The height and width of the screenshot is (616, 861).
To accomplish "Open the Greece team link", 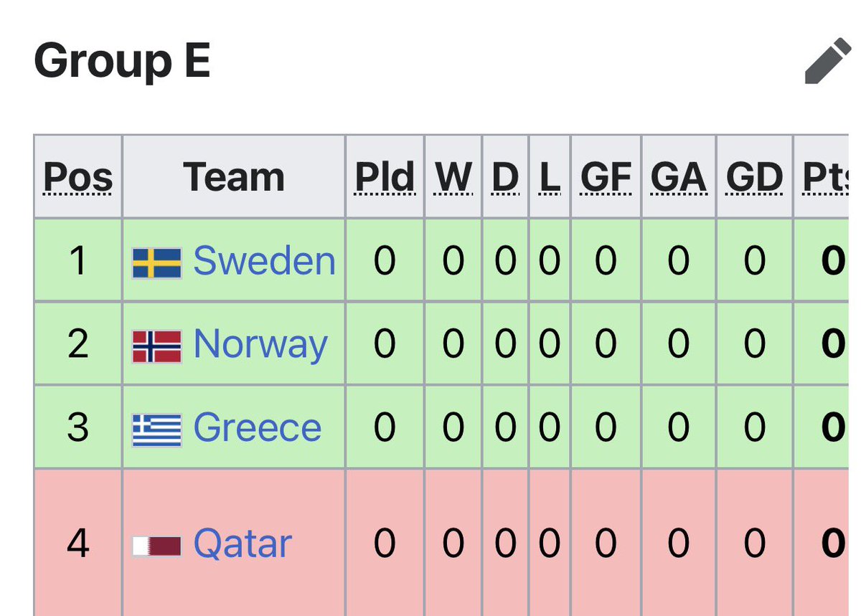I will pyautogui.click(x=257, y=428).
